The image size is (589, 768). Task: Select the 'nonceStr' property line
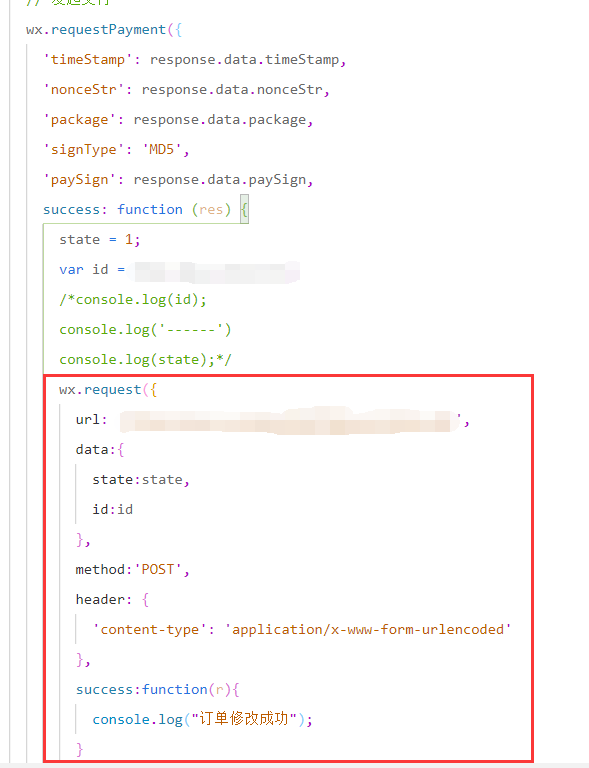pos(186,90)
